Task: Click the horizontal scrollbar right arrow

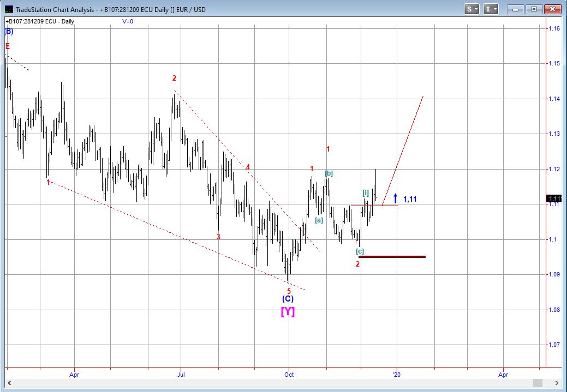Action: coord(557,383)
